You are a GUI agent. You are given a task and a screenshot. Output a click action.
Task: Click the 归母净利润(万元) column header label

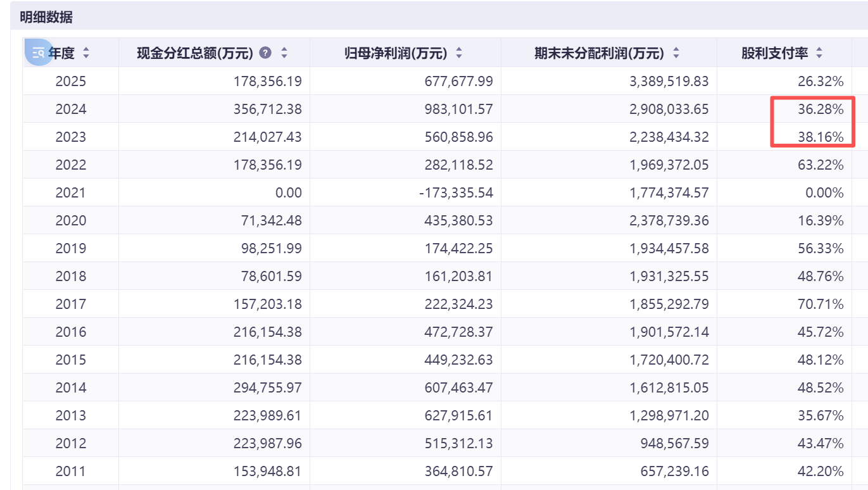(x=396, y=53)
